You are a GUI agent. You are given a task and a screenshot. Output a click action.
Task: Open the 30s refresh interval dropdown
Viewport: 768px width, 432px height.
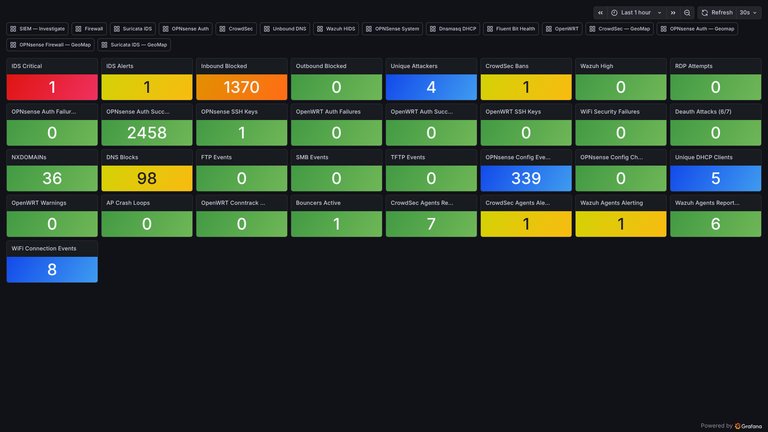[x=748, y=13]
